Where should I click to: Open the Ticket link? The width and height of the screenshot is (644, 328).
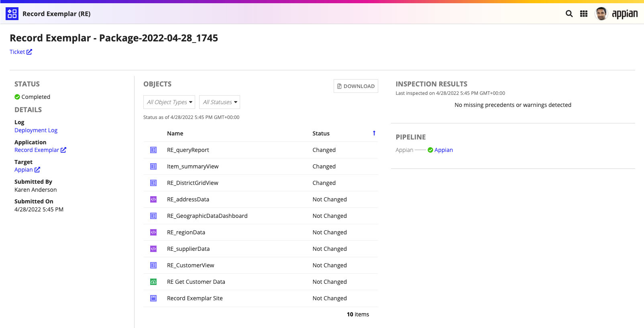coord(21,52)
